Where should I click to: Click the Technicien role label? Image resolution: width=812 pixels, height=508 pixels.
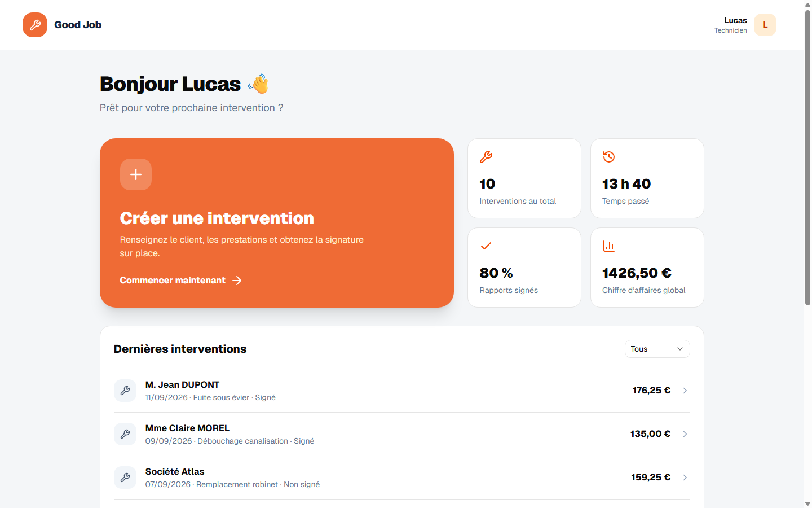(731, 30)
